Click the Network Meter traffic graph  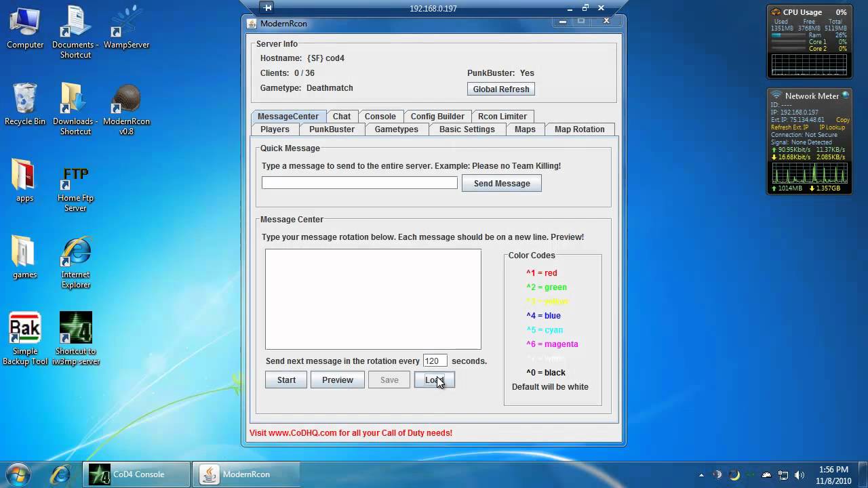coord(810,173)
